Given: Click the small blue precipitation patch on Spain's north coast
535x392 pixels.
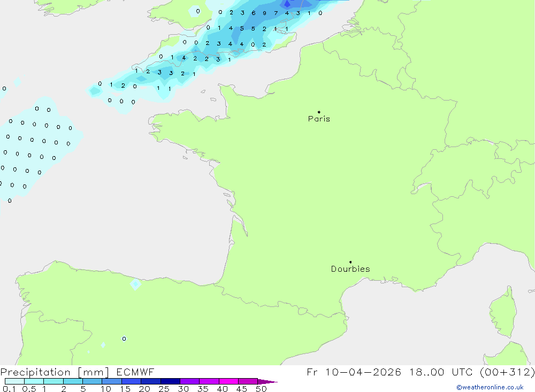Looking at the screenshot, I should tap(136, 284).
